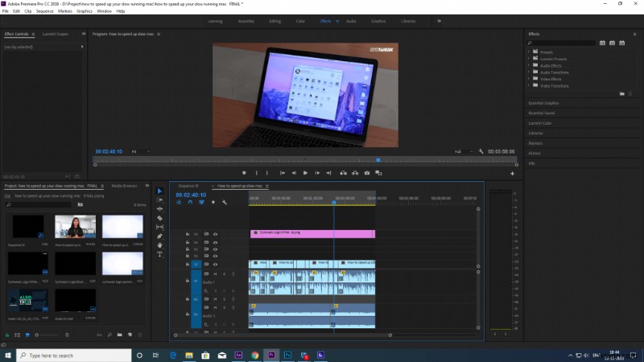The height and width of the screenshot is (362, 644).
Task: Expand the Lumetri Presets folder
Action: [529, 60]
